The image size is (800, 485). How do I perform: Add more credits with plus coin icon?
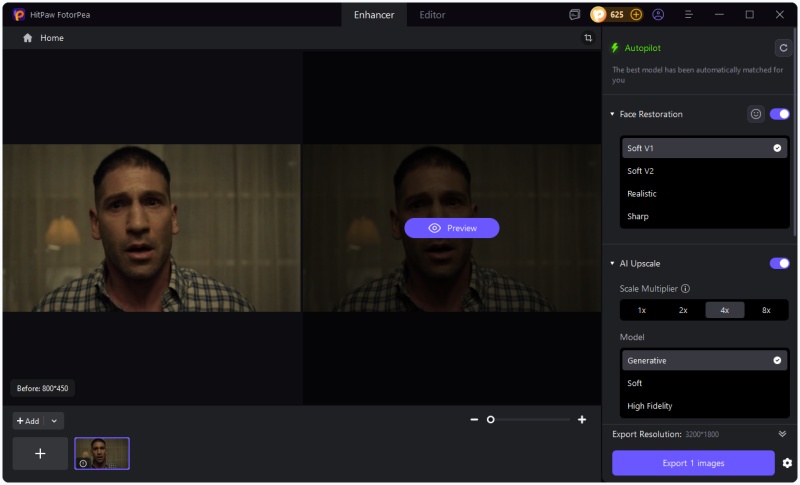click(636, 15)
